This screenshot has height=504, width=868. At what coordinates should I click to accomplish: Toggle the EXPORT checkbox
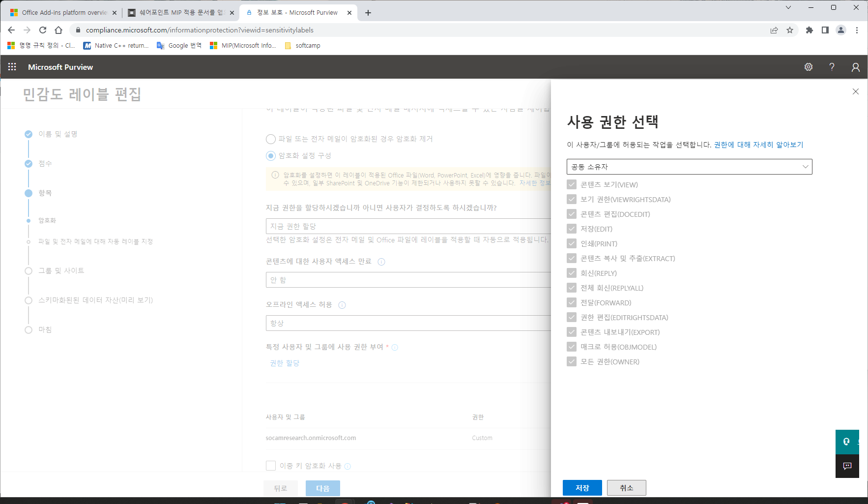click(x=572, y=332)
